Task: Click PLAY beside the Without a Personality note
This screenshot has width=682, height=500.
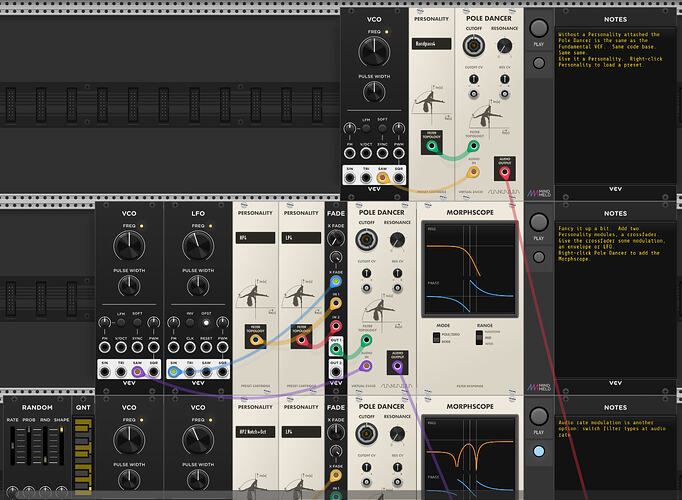Action: click(x=539, y=28)
